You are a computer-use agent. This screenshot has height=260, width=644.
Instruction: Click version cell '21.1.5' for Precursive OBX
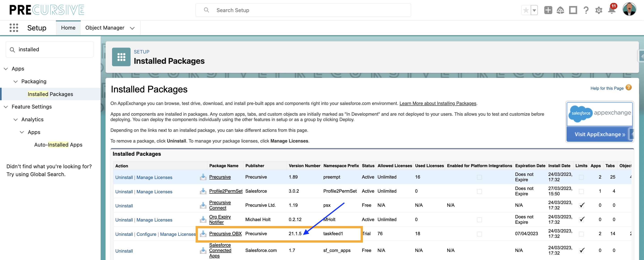tap(295, 234)
